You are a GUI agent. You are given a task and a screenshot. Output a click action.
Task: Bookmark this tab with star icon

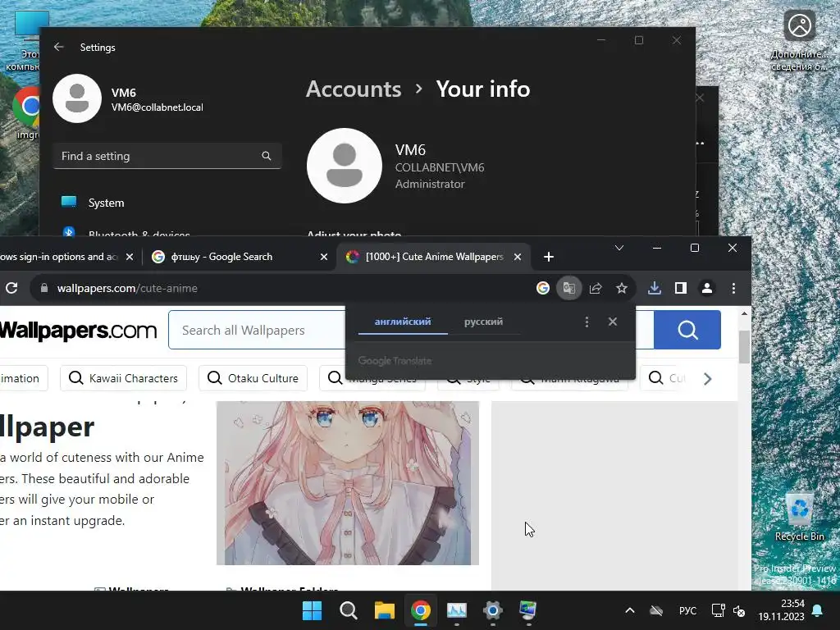tap(622, 288)
